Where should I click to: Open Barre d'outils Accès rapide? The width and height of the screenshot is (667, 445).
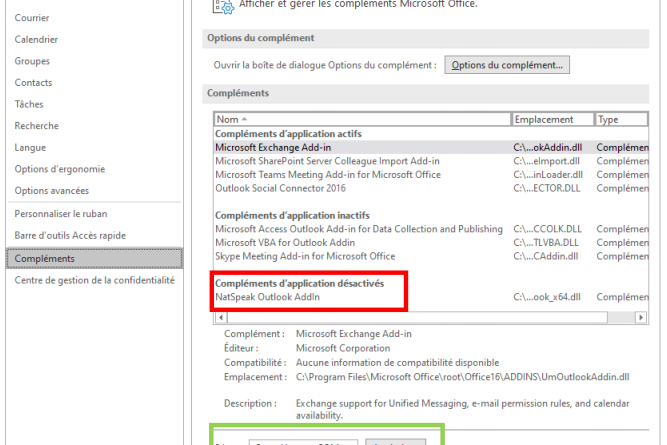tap(70, 235)
